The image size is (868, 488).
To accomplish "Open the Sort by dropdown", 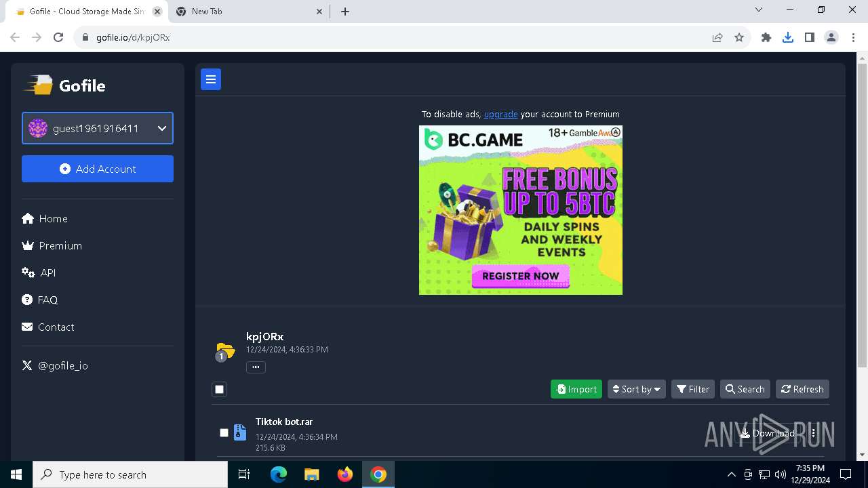I will pos(637,389).
